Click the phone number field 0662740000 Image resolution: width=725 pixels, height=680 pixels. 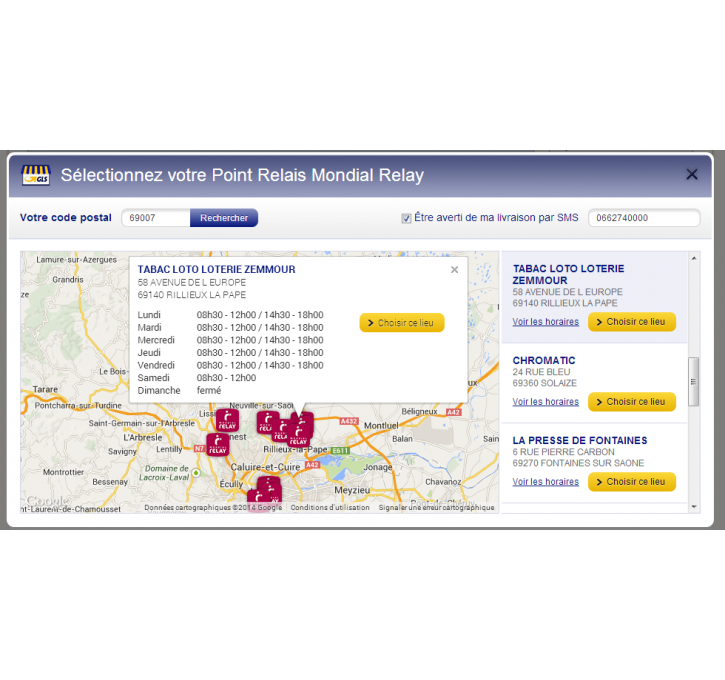[644, 218]
